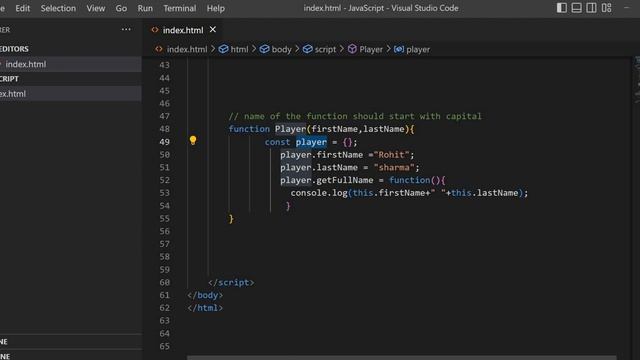This screenshot has height=360, width=640.
Task: Toggle primary side bar layout icon
Action: point(562,8)
